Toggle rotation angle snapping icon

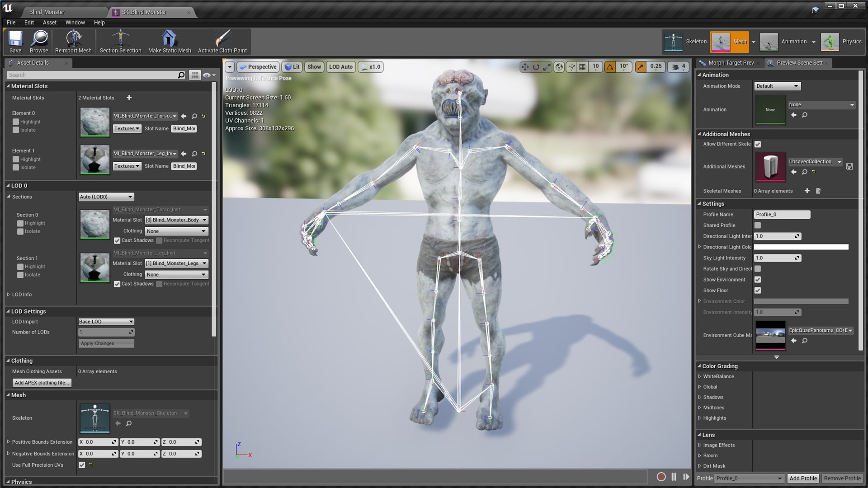pos(610,66)
